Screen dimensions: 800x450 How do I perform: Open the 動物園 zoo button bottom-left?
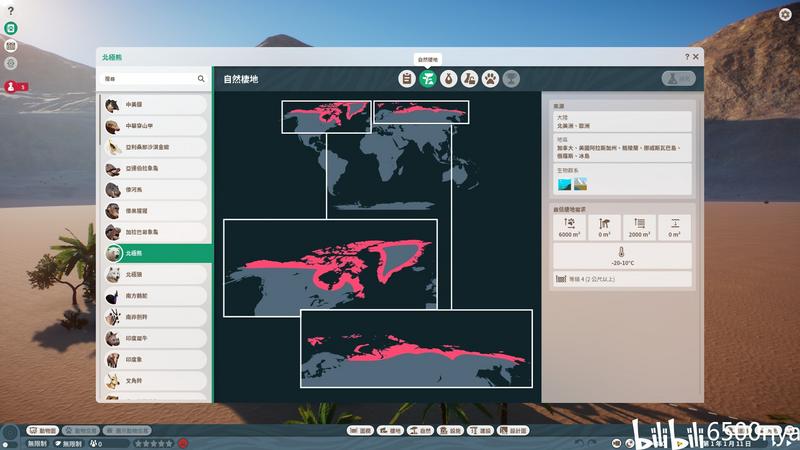pos(42,431)
